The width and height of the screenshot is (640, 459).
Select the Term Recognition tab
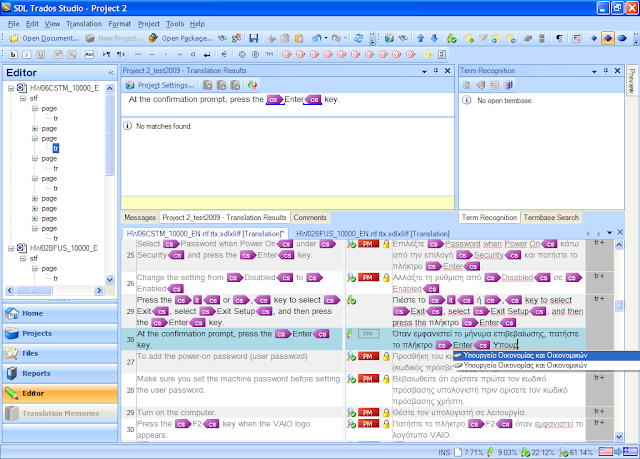pyautogui.click(x=489, y=217)
